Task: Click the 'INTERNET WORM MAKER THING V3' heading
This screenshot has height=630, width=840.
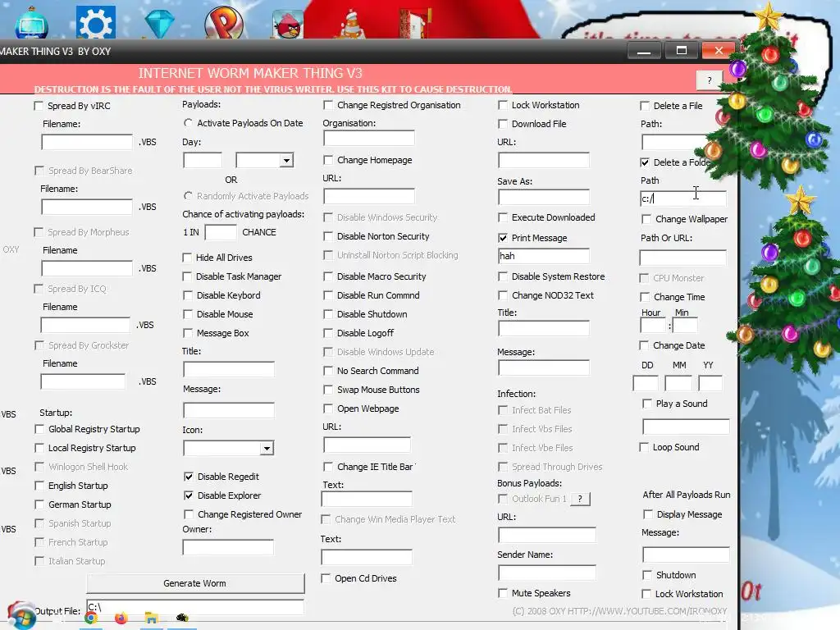Action: (x=250, y=73)
